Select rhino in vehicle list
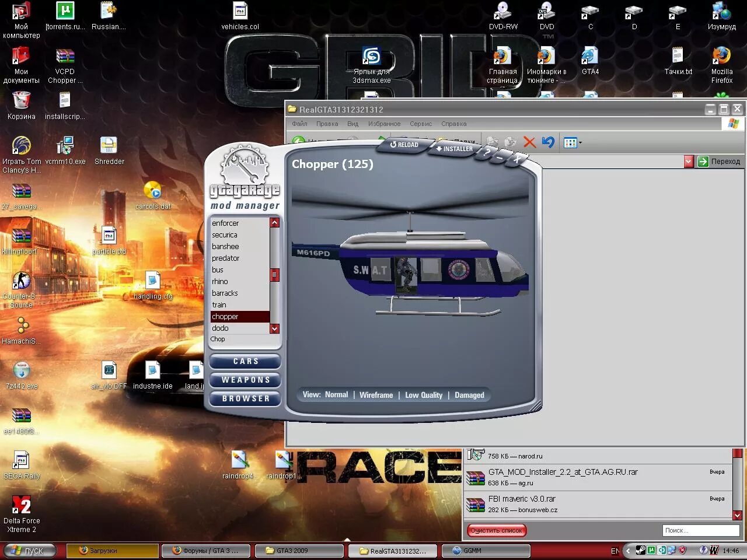The image size is (747, 560). click(x=240, y=282)
